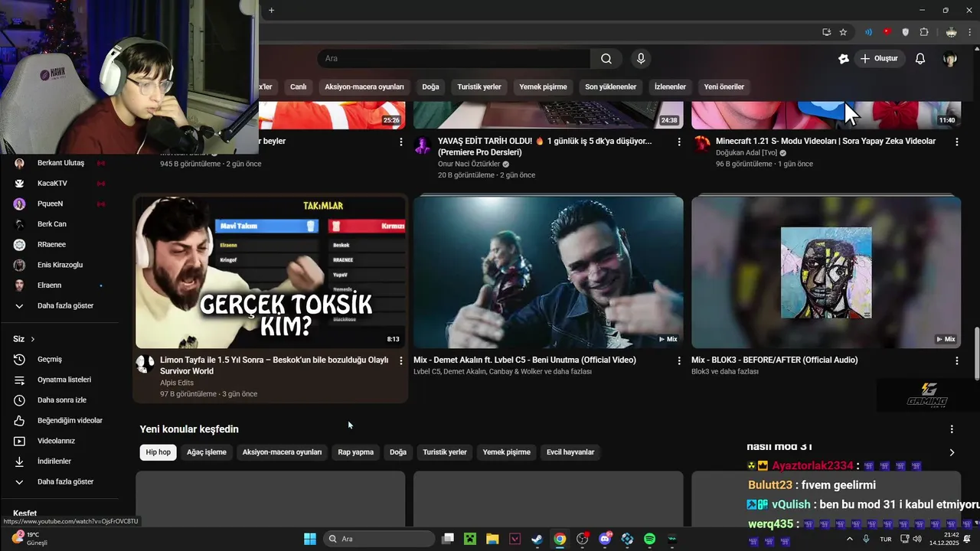The width and height of the screenshot is (980, 551).
Task: Open options for Minecraft 1.21 video
Action: [x=956, y=142]
